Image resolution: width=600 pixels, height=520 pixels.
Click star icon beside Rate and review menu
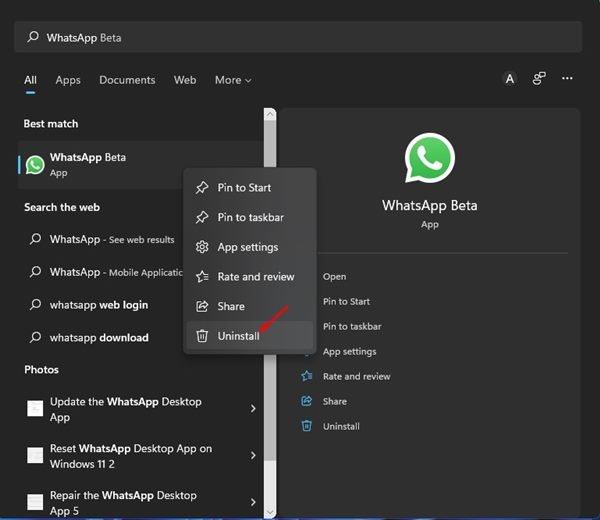[x=202, y=276]
